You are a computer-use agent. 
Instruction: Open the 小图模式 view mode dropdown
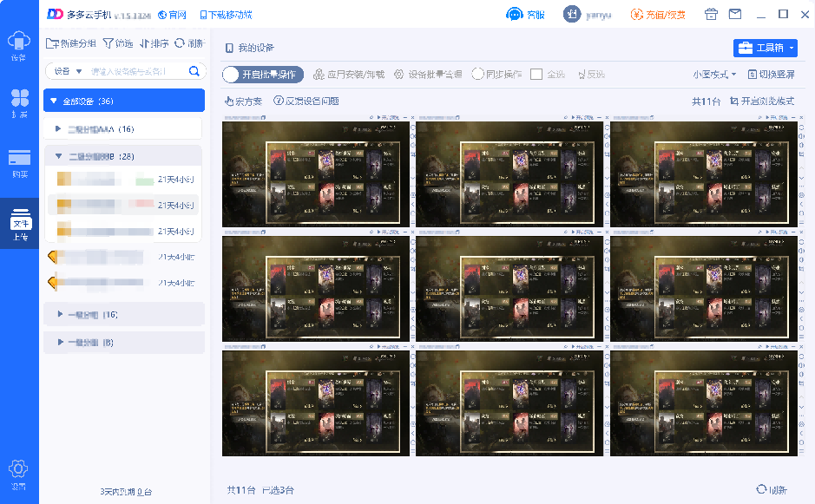[714, 75]
